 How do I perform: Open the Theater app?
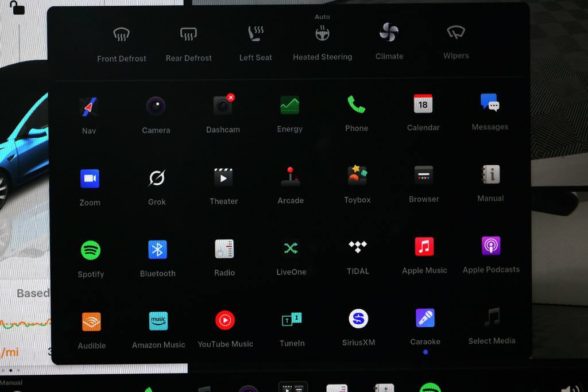(223, 177)
